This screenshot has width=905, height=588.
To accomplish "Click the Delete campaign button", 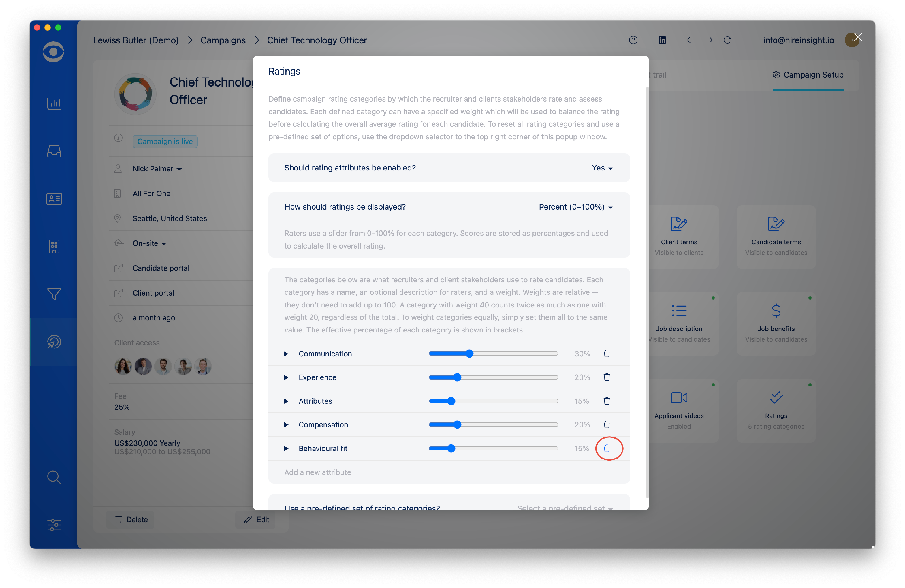I will coord(131,519).
